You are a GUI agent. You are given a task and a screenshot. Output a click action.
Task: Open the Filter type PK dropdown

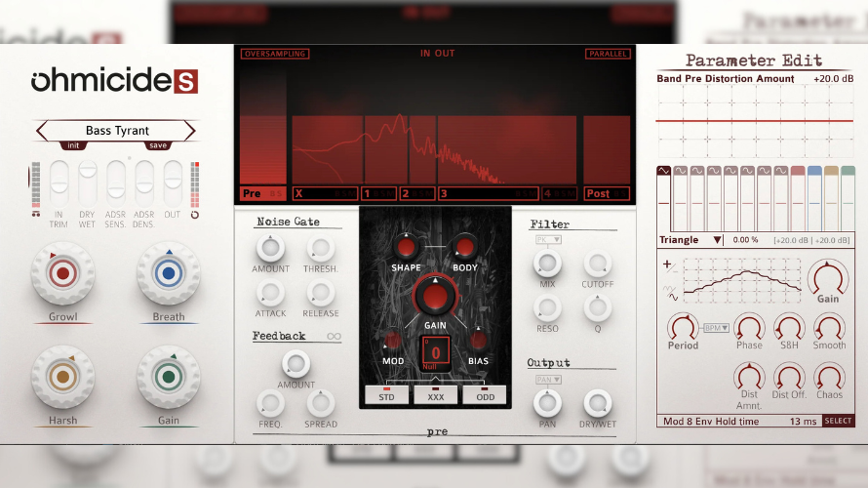click(548, 240)
